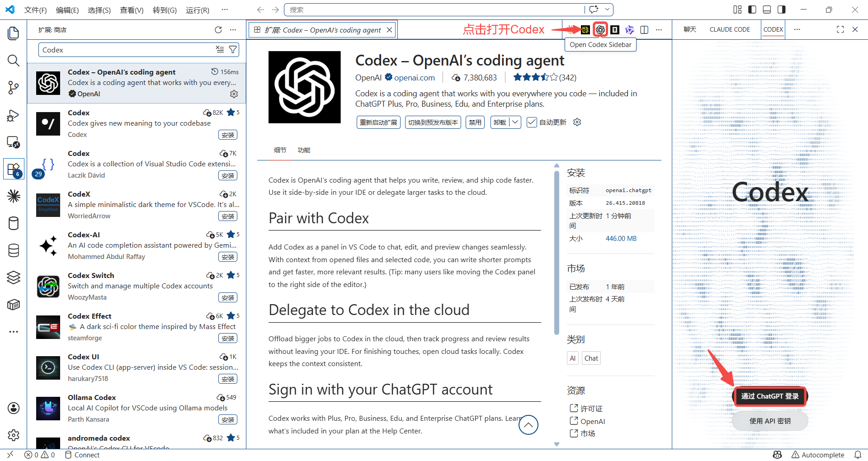Click the Split Editor Right icon
868x461 pixels.
[x=644, y=30]
